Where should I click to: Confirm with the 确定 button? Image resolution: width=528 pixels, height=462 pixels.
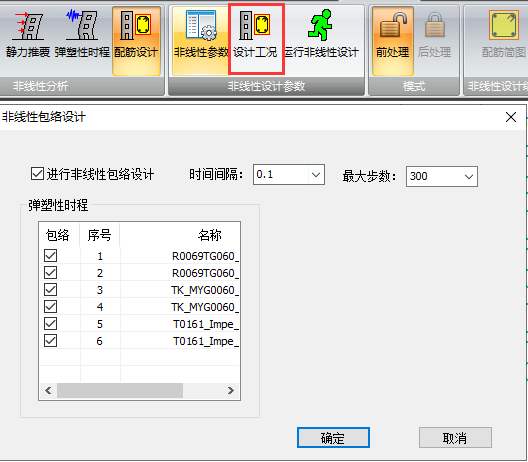(333, 438)
